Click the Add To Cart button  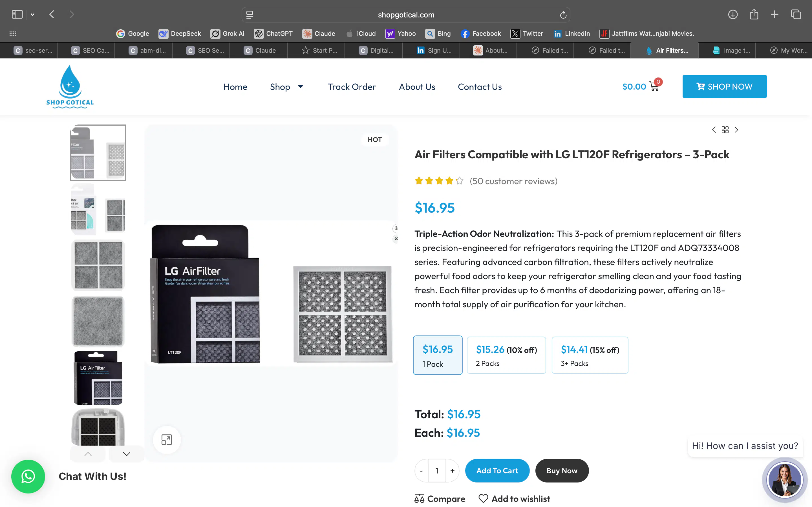pos(497,470)
